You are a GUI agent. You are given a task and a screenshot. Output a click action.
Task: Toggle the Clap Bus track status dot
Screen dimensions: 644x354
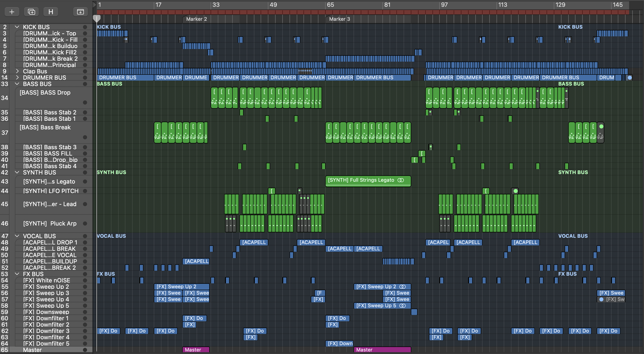pyautogui.click(x=85, y=71)
